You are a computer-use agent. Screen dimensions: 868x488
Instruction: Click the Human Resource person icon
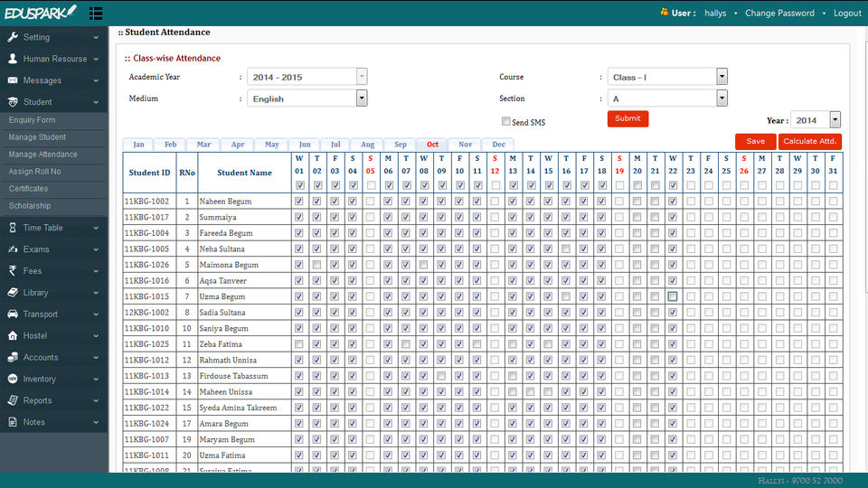click(13, 59)
